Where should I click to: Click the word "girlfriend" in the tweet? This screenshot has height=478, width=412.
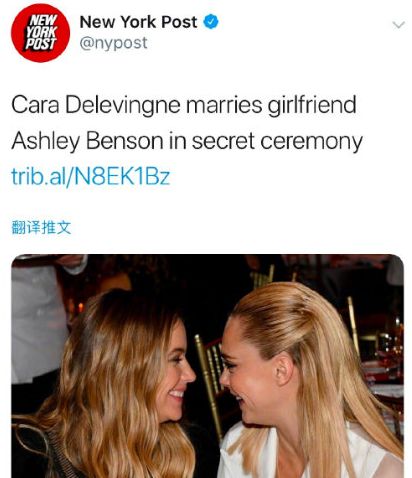(312, 105)
